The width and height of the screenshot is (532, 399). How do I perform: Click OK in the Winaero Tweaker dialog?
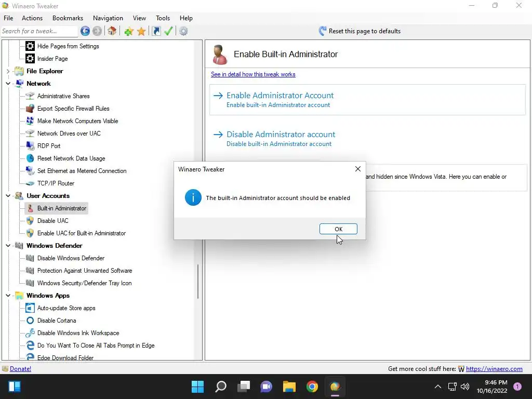(x=338, y=229)
